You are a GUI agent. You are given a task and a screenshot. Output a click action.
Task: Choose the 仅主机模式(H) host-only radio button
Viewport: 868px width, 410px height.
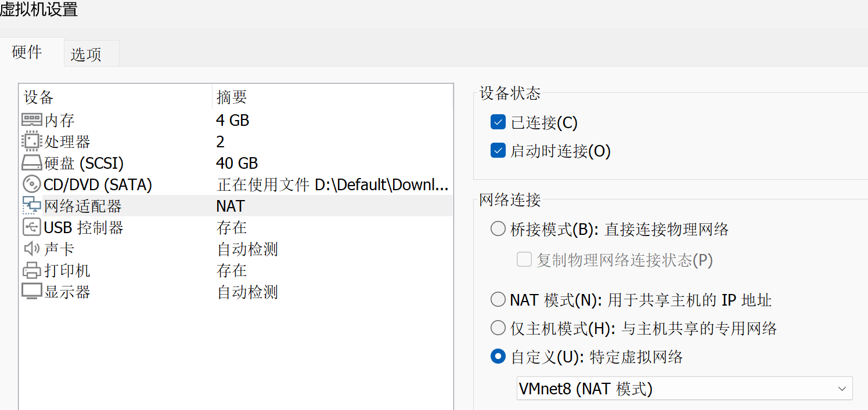coord(498,328)
